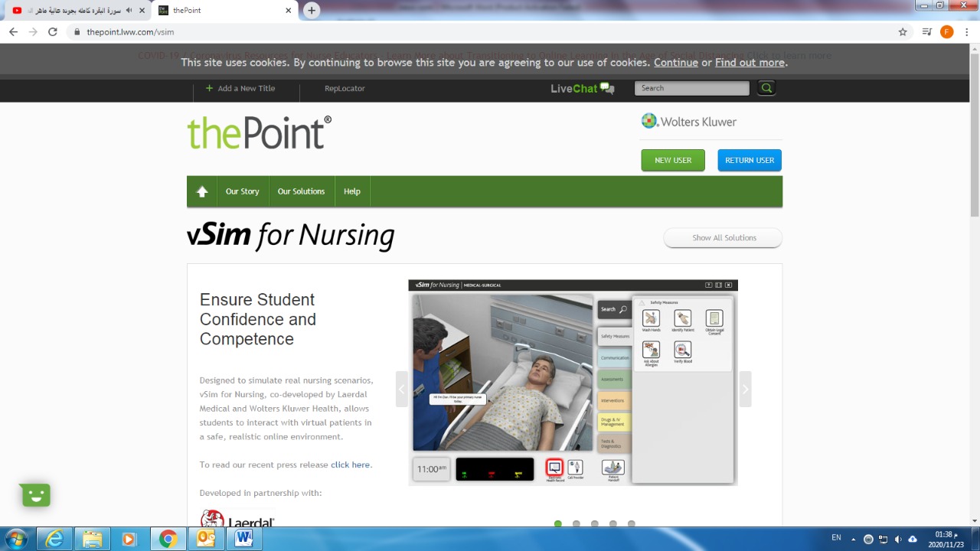980x551 pixels.
Task: Click into the site Search field
Action: tap(691, 88)
